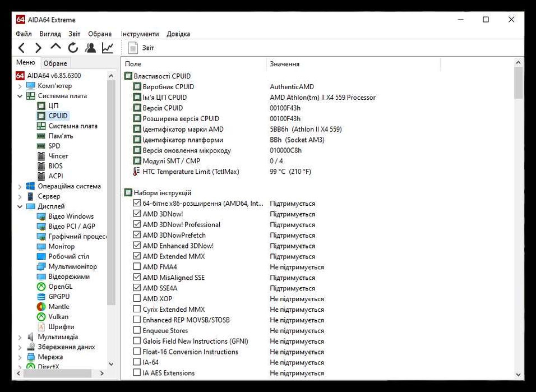Screen dimensions: 536x392
Task: Click the sidebar tree vertical scrollbar thumb
Action: pyautogui.click(x=111, y=193)
